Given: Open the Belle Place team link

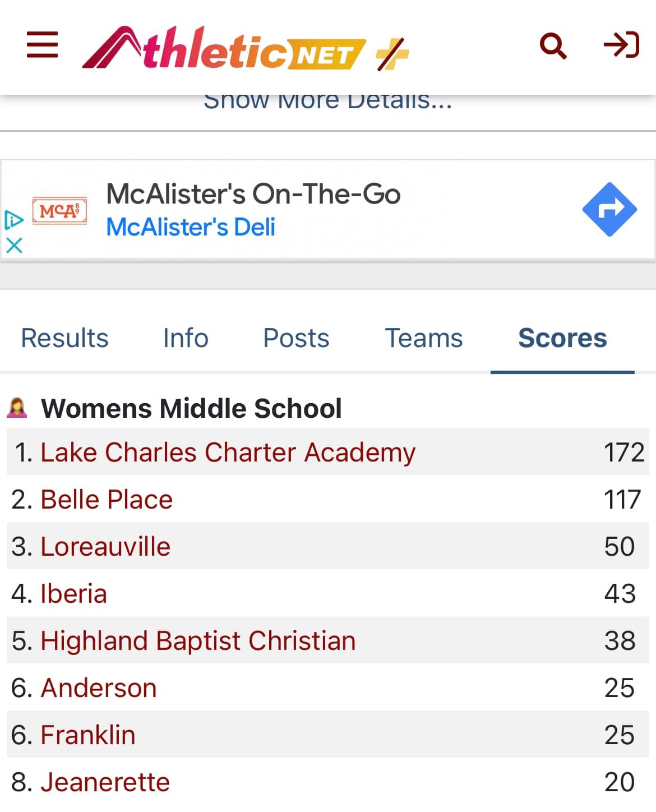Looking at the screenshot, I should pyautogui.click(x=107, y=500).
